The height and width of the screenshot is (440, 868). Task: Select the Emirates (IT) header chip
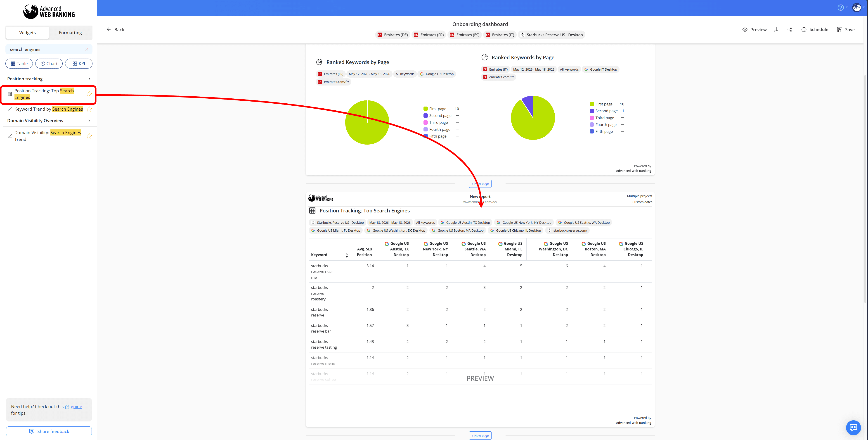(500, 35)
